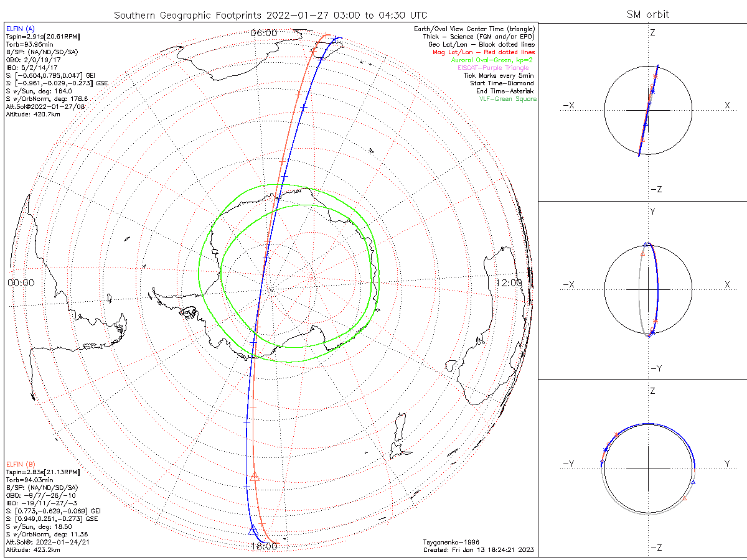
Task: Click legend entry 'Earth/Oval View Center Time (triangle)'
Action: (x=475, y=29)
